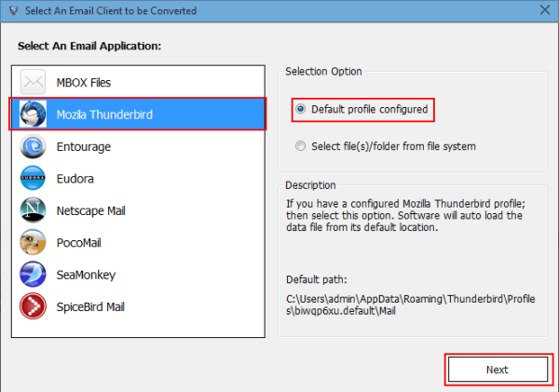Select the MBOX Files text label
The height and width of the screenshot is (392, 559).
(x=85, y=83)
